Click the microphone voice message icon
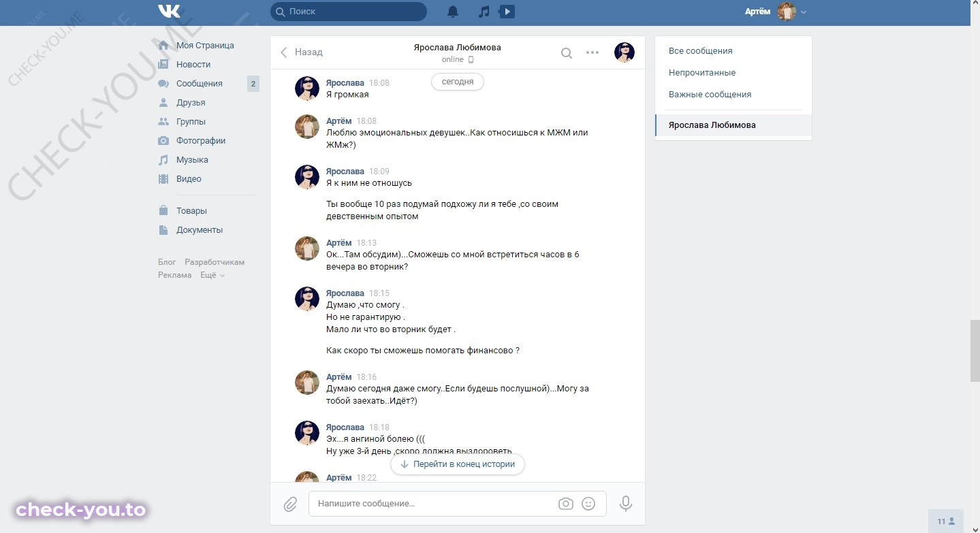980x533 pixels. click(626, 504)
